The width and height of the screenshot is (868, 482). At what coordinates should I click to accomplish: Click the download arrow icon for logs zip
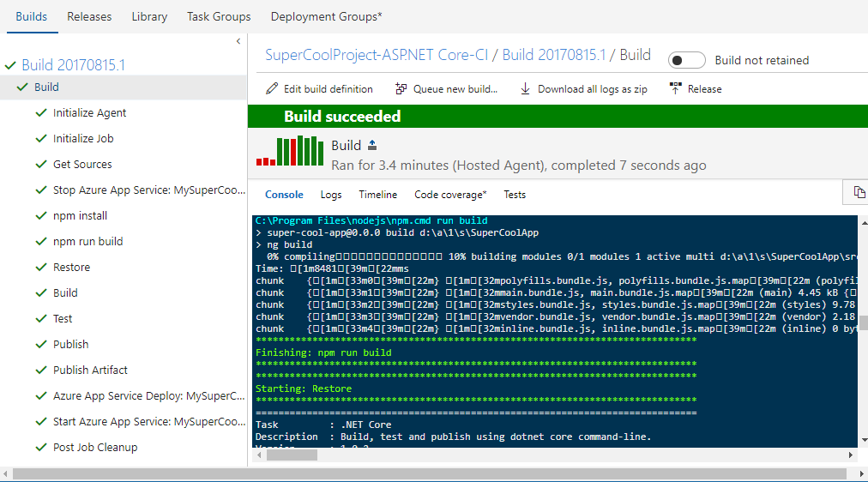click(x=525, y=88)
